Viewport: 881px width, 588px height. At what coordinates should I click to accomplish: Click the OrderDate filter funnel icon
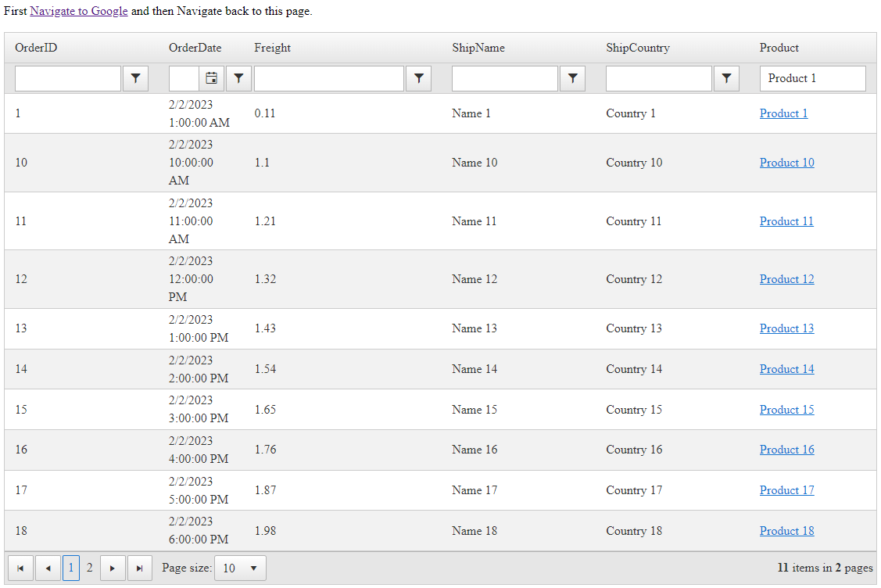(x=238, y=78)
